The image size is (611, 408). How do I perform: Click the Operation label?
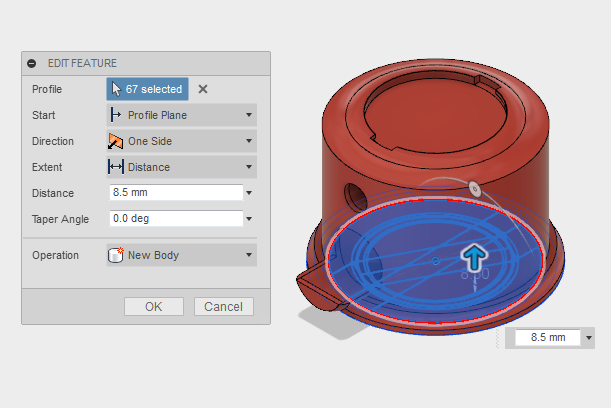tap(55, 255)
